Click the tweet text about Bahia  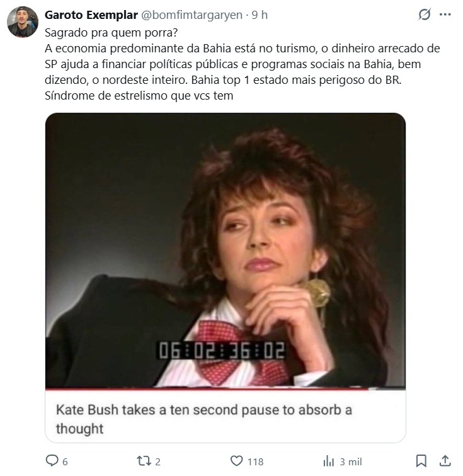[x=242, y=64]
